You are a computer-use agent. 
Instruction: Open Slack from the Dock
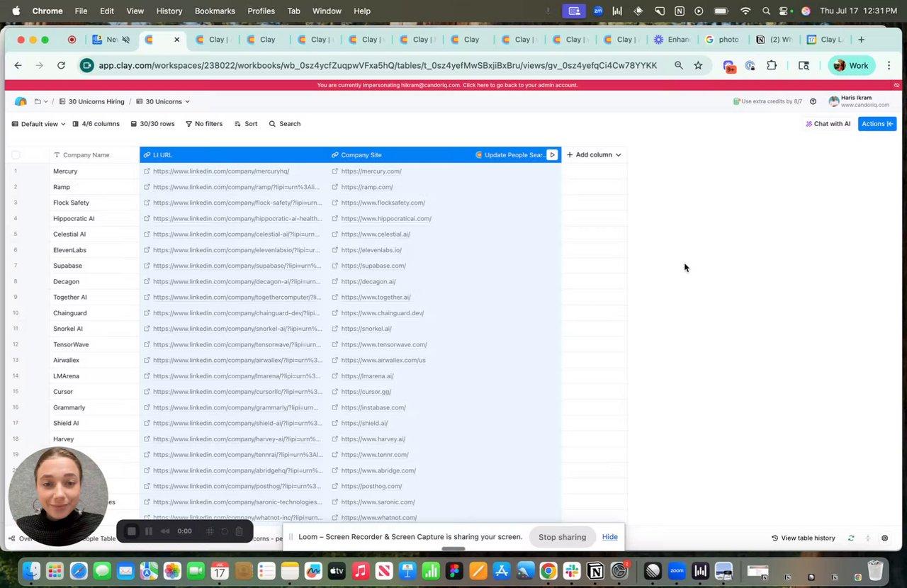pyautogui.click(x=572, y=570)
